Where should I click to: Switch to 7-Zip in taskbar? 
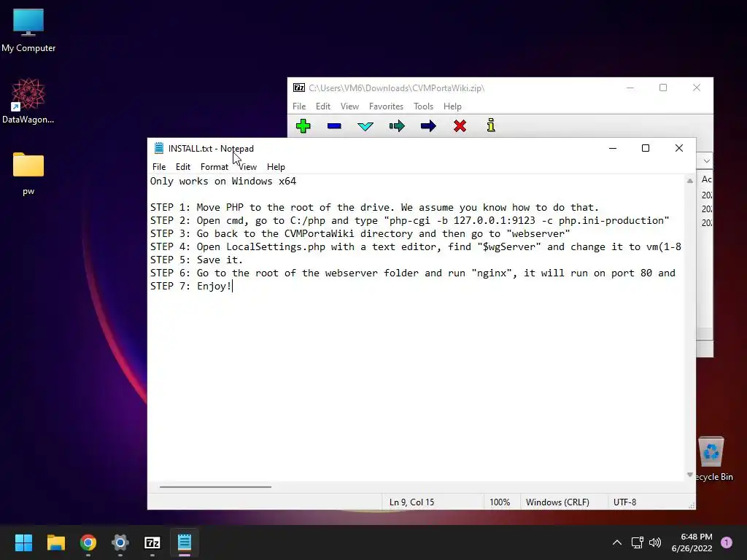(x=152, y=542)
